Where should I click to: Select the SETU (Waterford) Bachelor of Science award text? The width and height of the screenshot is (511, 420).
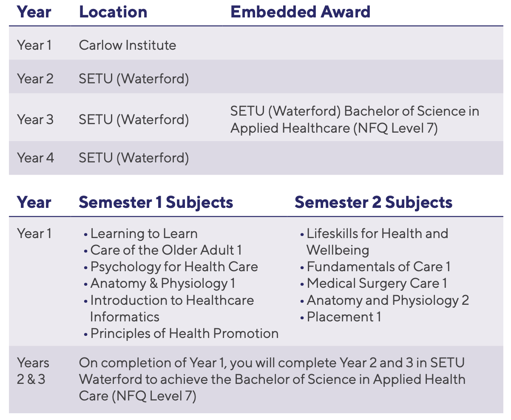(x=355, y=119)
